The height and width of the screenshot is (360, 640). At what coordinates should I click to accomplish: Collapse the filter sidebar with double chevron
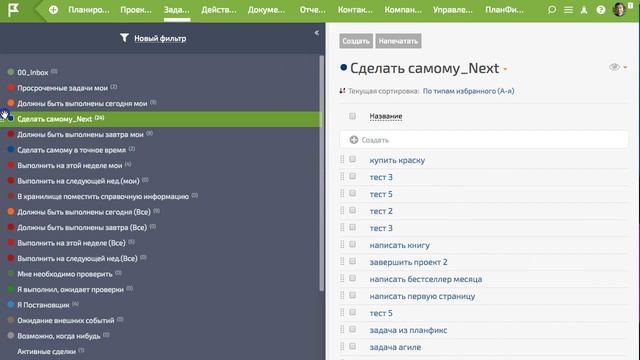coord(317,33)
